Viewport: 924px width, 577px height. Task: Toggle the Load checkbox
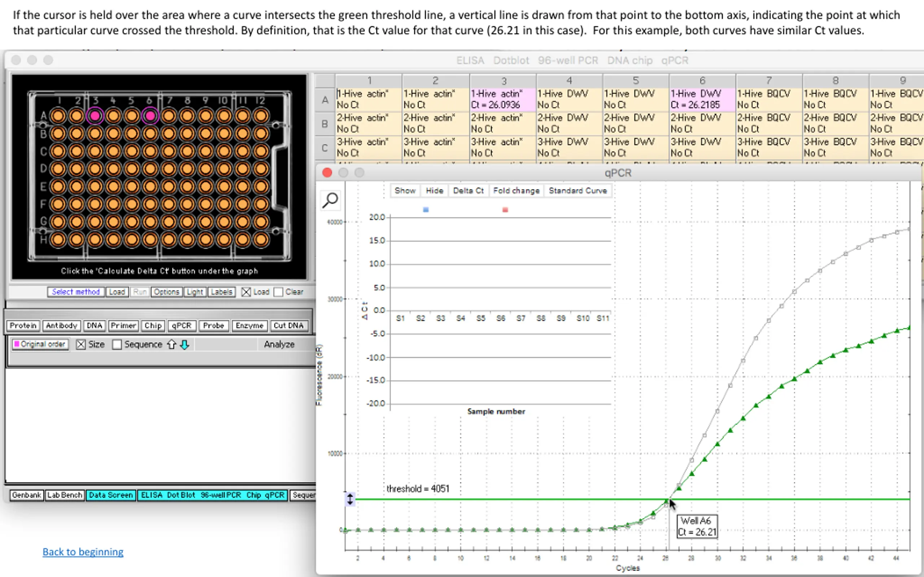coord(246,292)
